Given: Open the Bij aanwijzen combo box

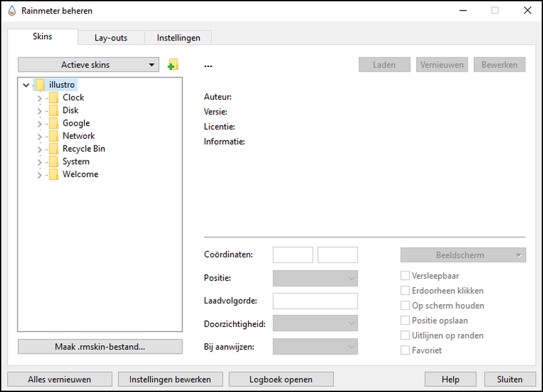Looking at the screenshot, I should (x=315, y=346).
